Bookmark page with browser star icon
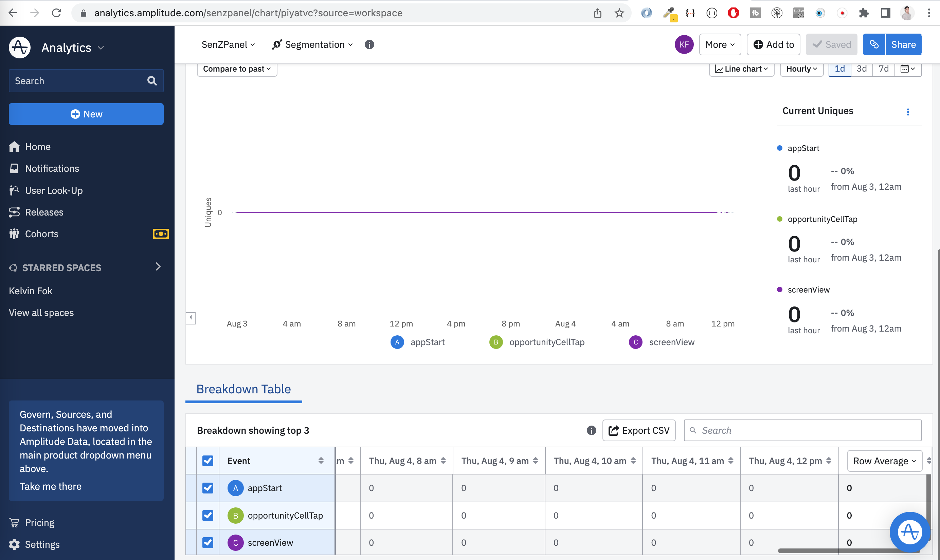 pos(619,13)
